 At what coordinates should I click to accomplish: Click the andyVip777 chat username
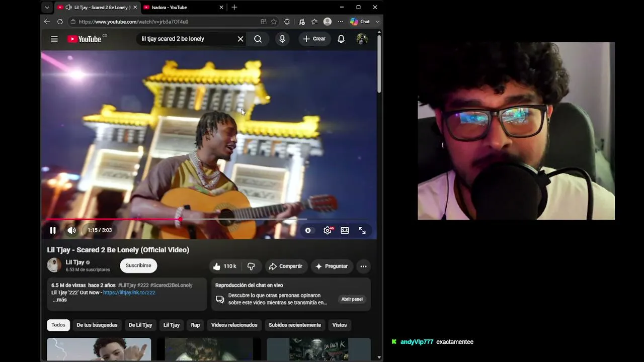click(417, 342)
